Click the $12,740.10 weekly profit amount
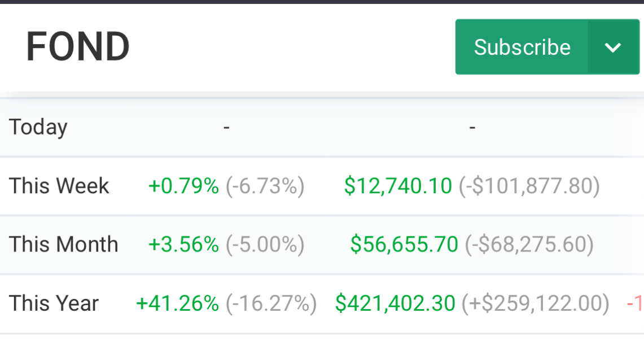This screenshot has width=644, height=339. click(398, 186)
